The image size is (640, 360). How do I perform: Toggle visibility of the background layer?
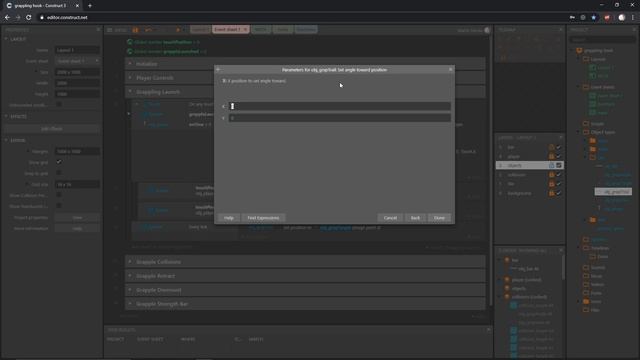559,193
